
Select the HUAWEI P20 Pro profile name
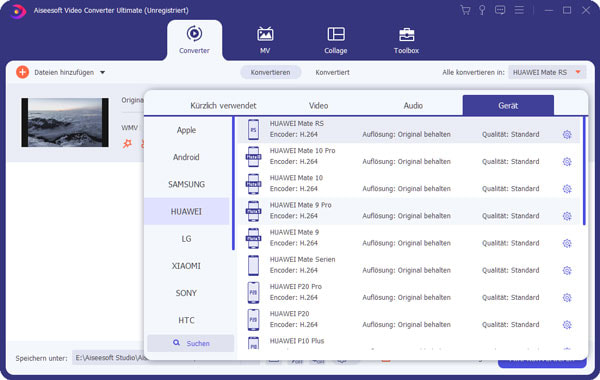click(x=295, y=286)
